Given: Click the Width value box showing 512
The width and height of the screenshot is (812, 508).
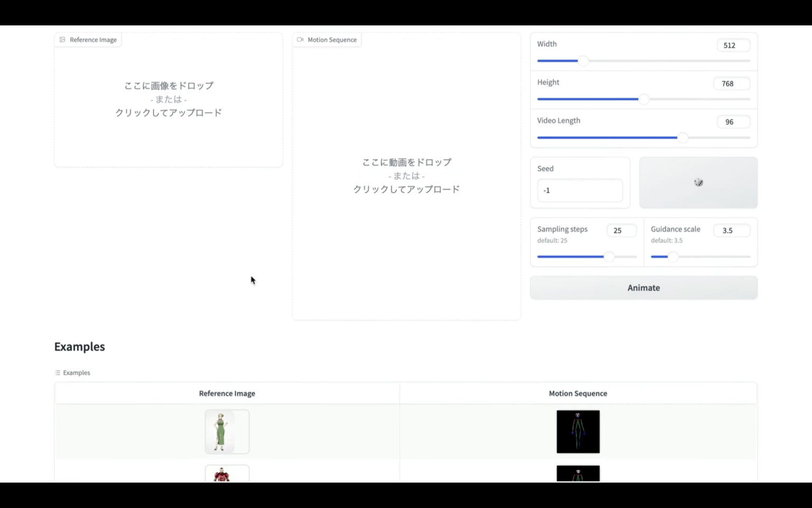Looking at the screenshot, I should click(x=733, y=46).
